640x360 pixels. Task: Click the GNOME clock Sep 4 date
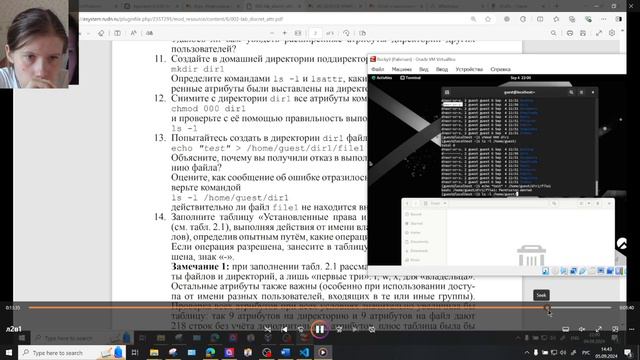coord(521,78)
